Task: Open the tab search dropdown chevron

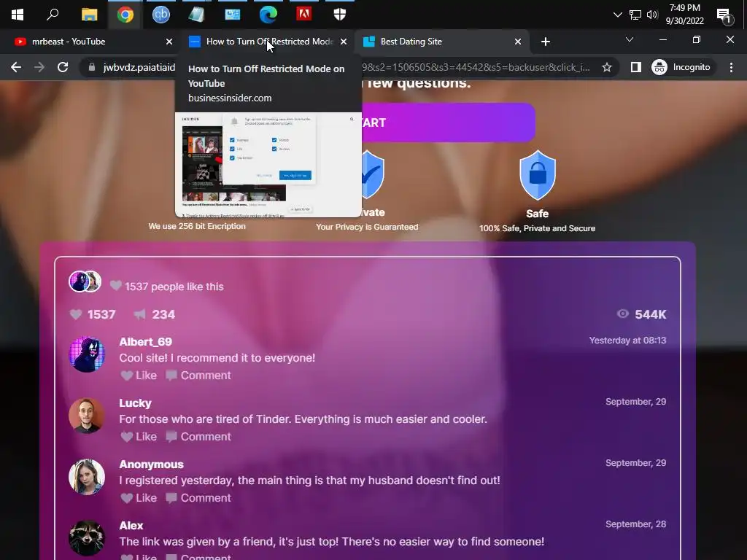Action: [630, 39]
